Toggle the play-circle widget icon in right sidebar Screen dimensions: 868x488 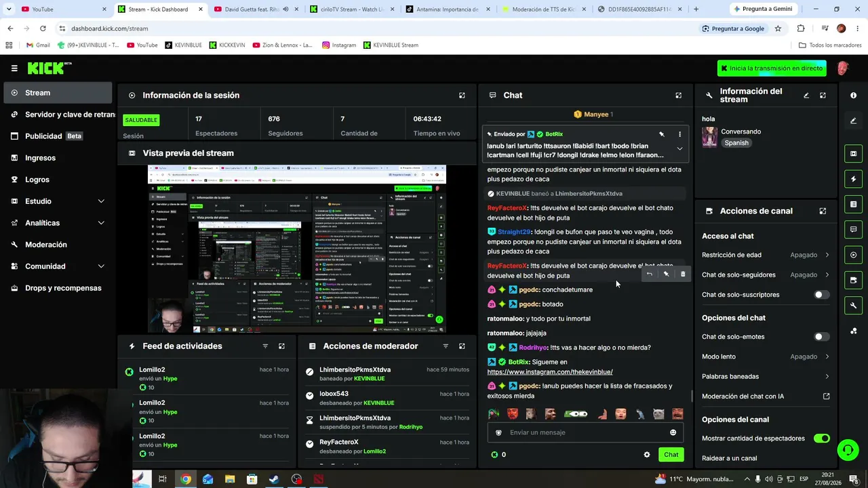[853, 255]
